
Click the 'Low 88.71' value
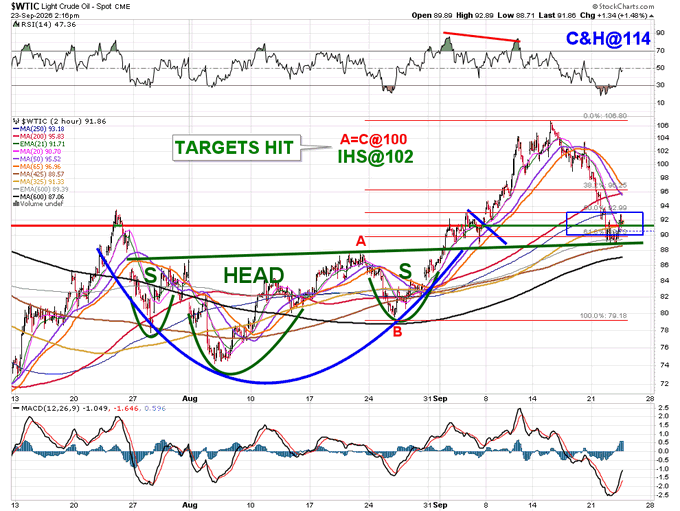516,15
